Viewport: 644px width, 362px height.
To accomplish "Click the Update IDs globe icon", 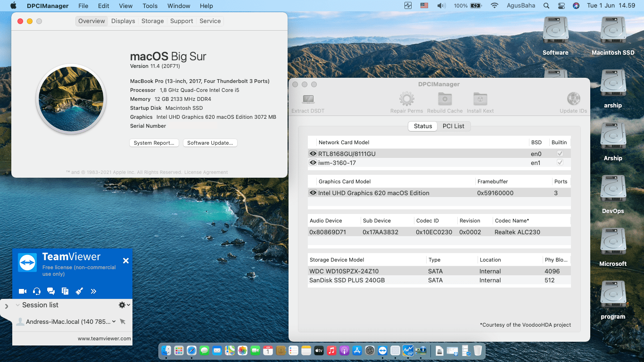I will (574, 99).
